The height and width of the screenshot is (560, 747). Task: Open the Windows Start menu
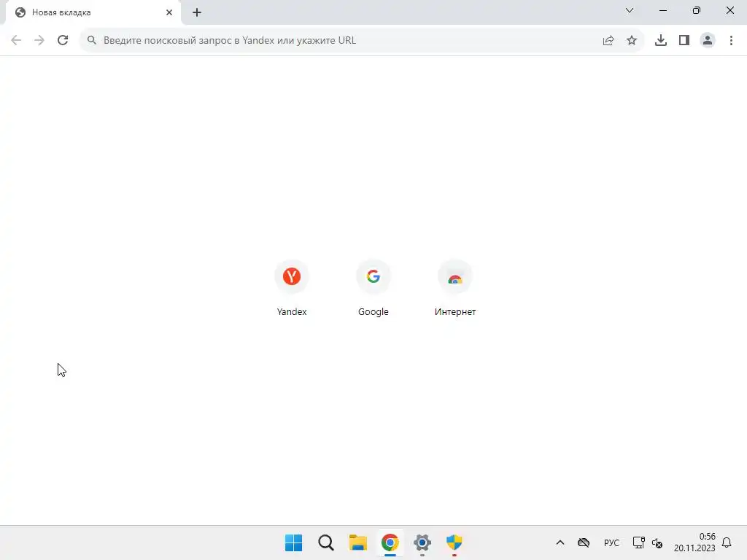point(293,542)
